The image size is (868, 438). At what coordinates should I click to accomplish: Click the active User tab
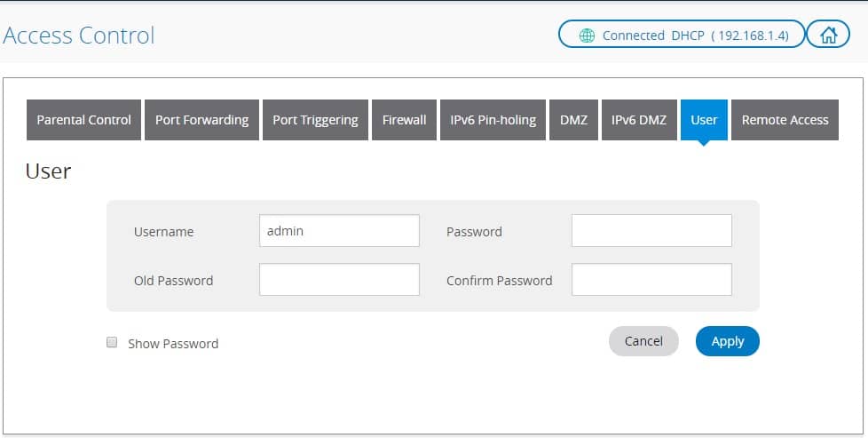tap(704, 120)
